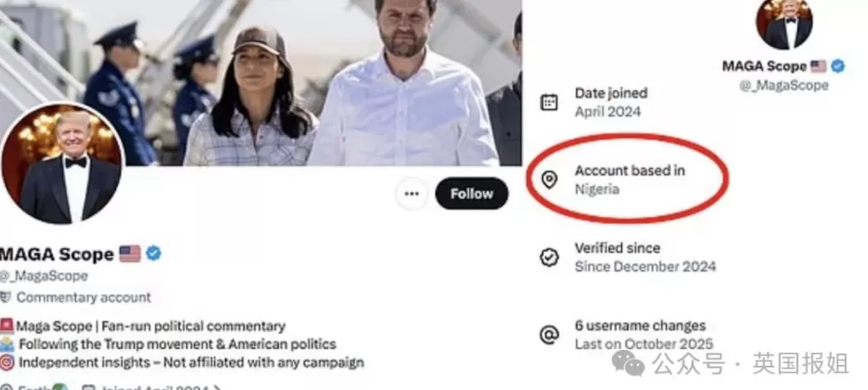Click the Commentary account shield icon
The height and width of the screenshot is (390, 868).
pyautogui.click(x=6, y=297)
